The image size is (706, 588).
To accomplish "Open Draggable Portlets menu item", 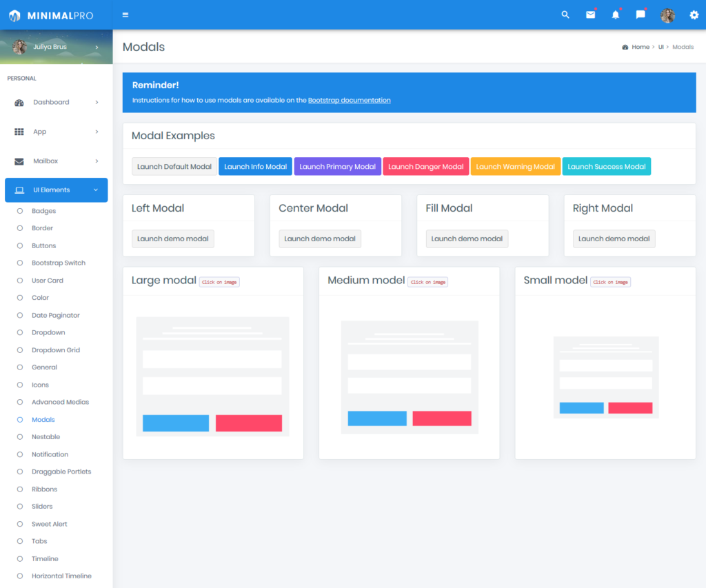I will [61, 472].
